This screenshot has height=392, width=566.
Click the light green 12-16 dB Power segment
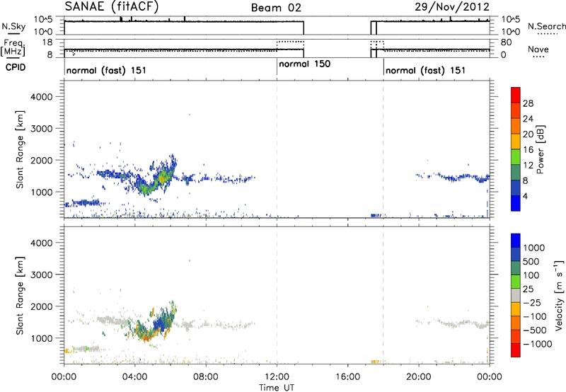click(516, 156)
